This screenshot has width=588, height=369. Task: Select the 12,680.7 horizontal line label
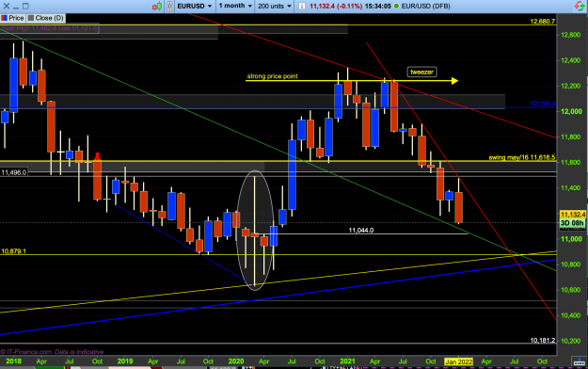coord(542,22)
